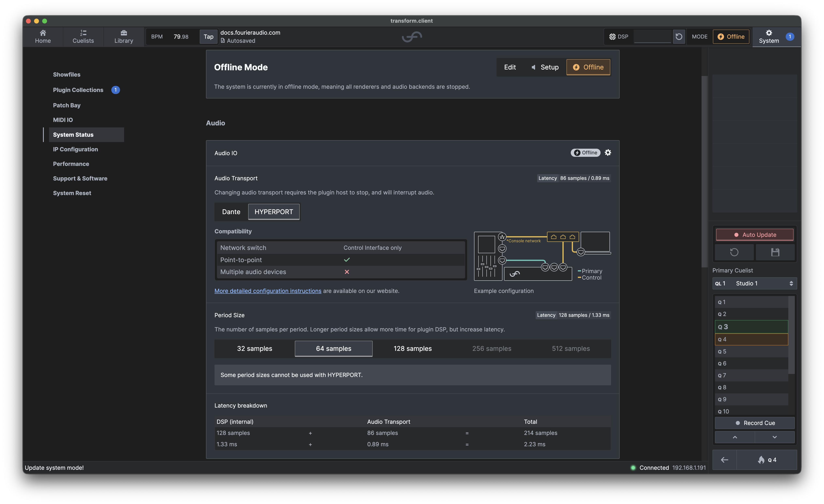Click the Plugin Collections notification badge
This screenshot has width=824, height=504.
pos(115,90)
